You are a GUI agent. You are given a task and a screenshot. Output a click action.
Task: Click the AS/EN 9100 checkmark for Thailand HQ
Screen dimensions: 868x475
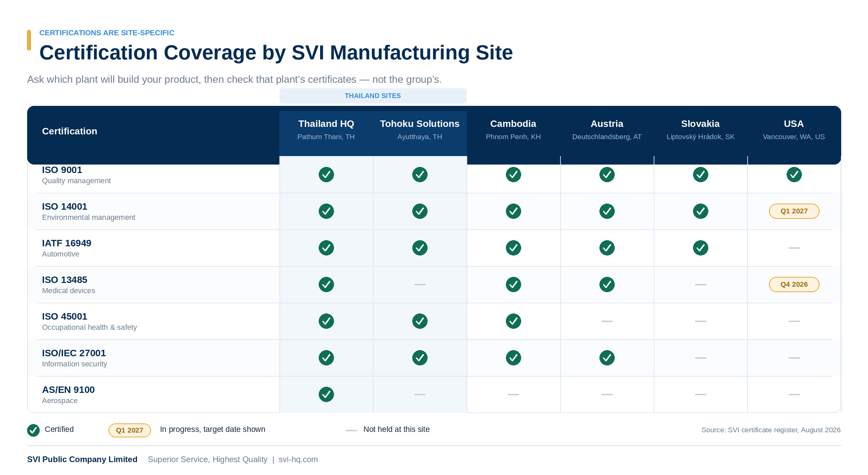point(326,395)
